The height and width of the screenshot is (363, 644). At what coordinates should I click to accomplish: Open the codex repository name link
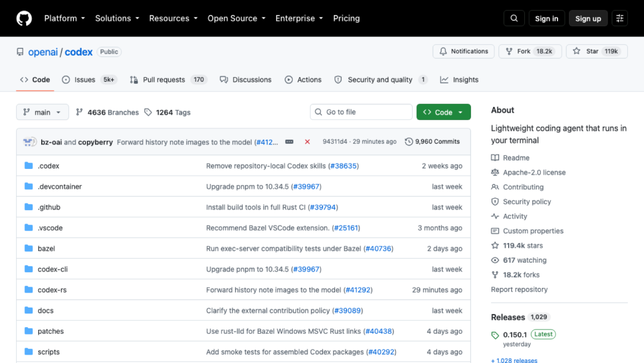click(79, 52)
